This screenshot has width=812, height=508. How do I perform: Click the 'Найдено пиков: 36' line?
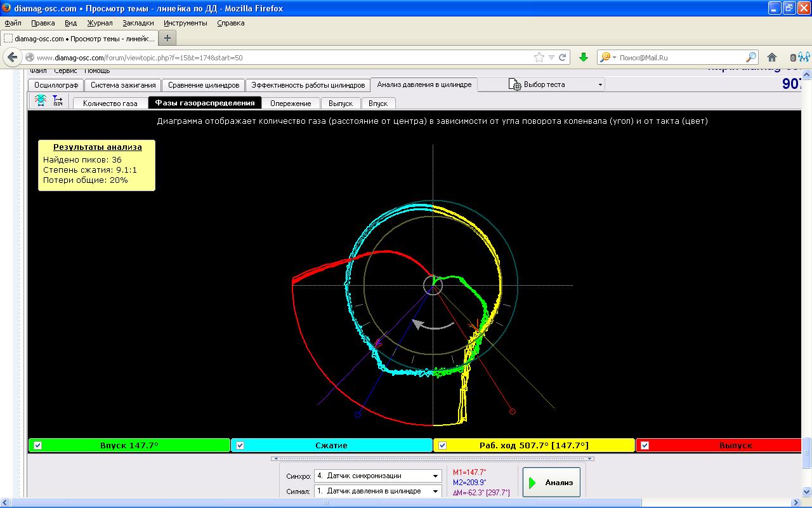tap(82, 159)
